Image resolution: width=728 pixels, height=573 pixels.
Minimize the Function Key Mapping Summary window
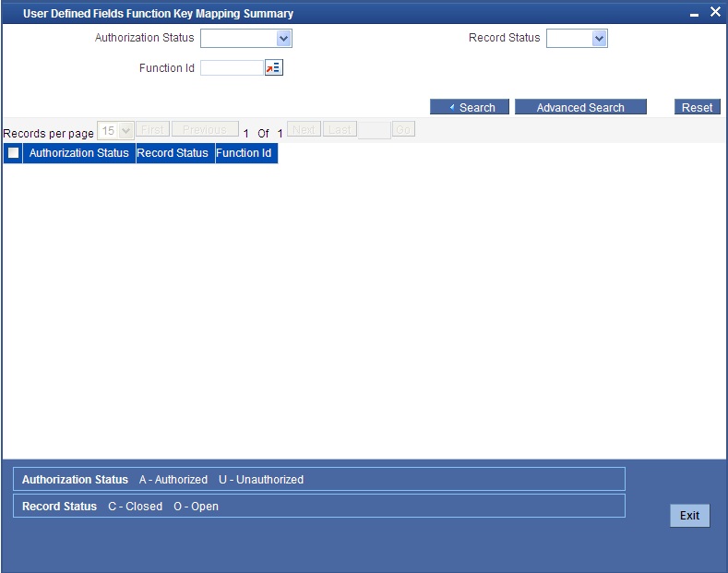pos(694,15)
